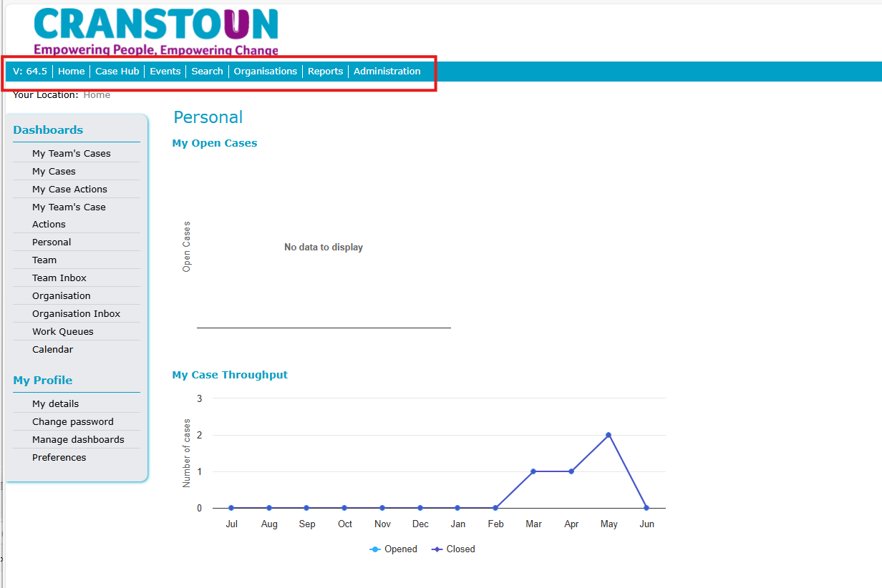The height and width of the screenshot is (588, 882).
Task: Click the Personal page heading
Action: coord(208,117)
